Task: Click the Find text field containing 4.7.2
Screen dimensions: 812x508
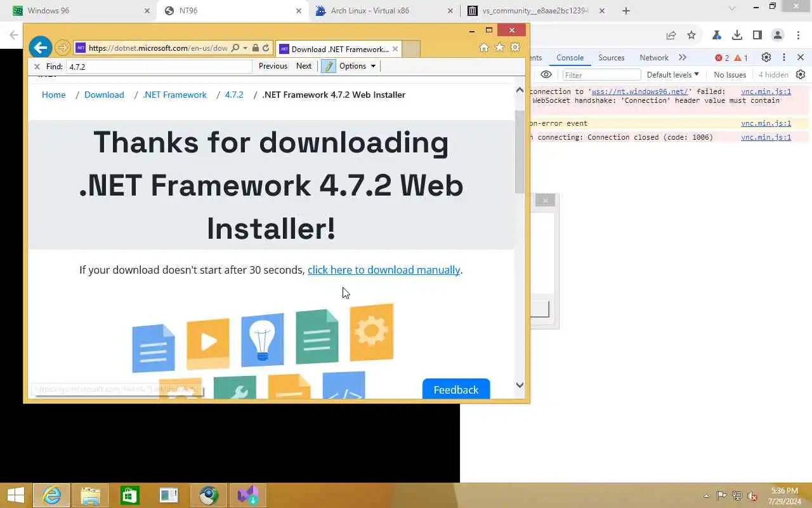Action: tap(159, 66)
